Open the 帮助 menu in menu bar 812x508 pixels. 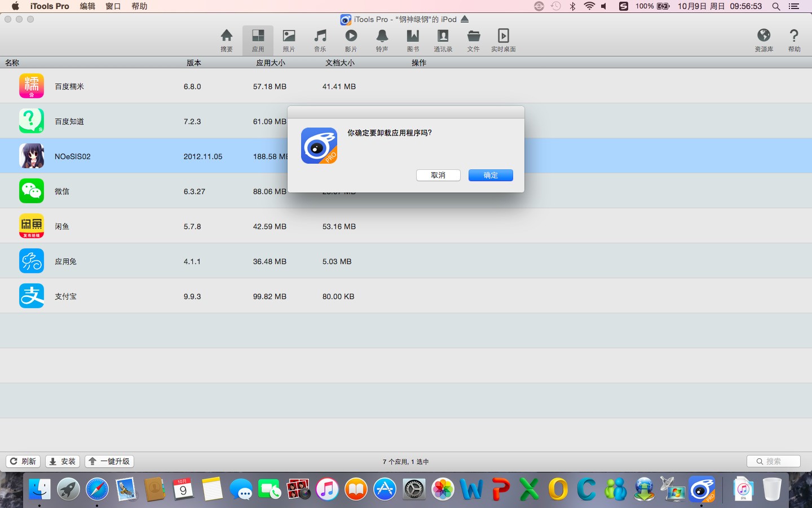coord(139,6)
